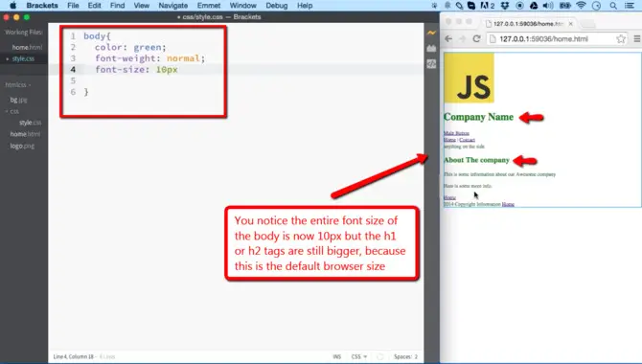The height and width of the screenshot is (364, 642).
Task: Open the Emmet menu
Action: coord(209,6)
